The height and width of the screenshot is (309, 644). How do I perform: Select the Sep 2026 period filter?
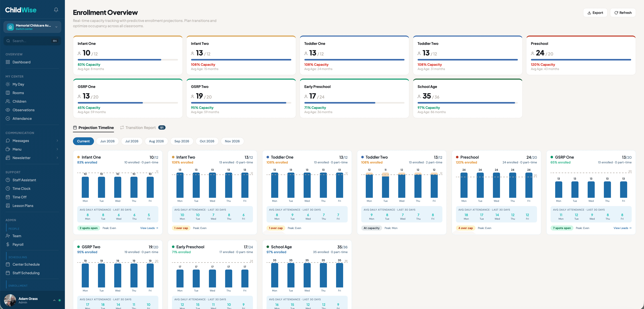point(182,141)
